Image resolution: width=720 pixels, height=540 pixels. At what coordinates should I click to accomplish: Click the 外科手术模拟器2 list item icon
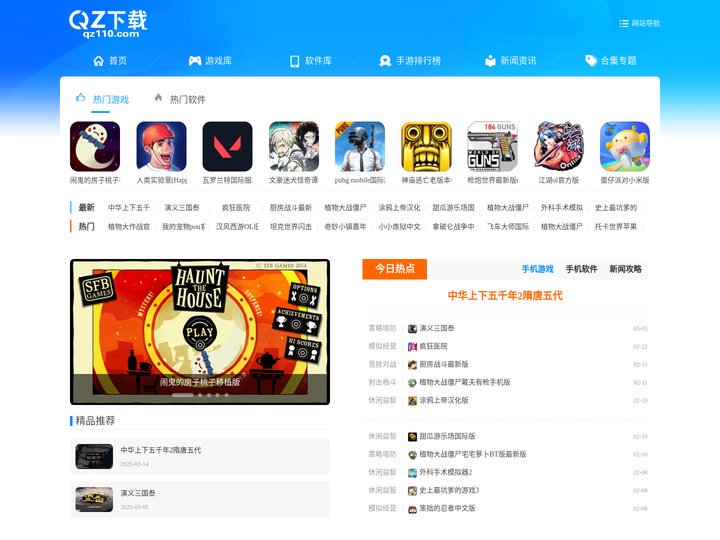[412, 472]
